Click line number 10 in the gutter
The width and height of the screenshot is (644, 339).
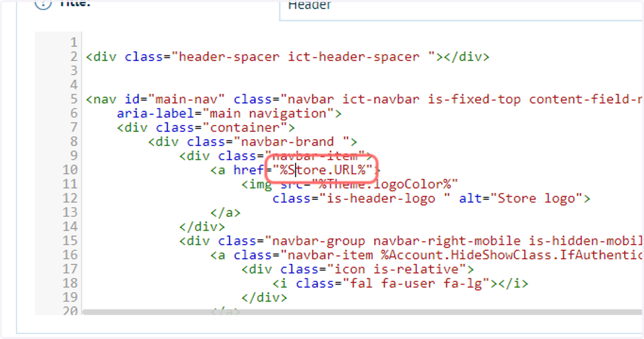tap(70, 170)
